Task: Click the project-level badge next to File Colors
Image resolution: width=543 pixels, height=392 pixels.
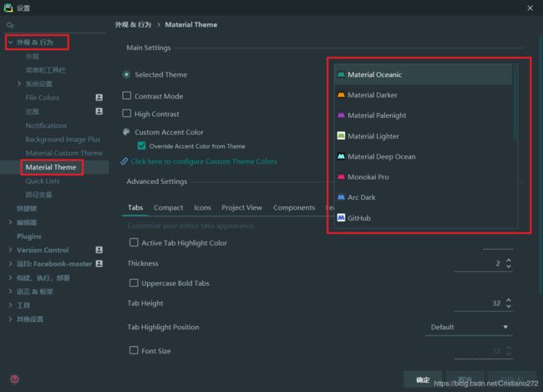Action: (x=99, y=98)
